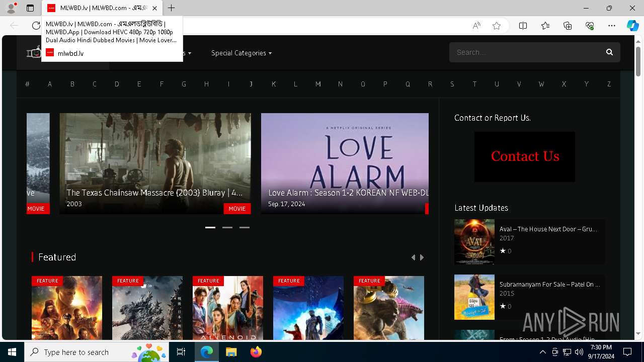Close the MLWBD.lv browser tab
Image resolution: width=644 pixels, height=362 pixels.
154,8
